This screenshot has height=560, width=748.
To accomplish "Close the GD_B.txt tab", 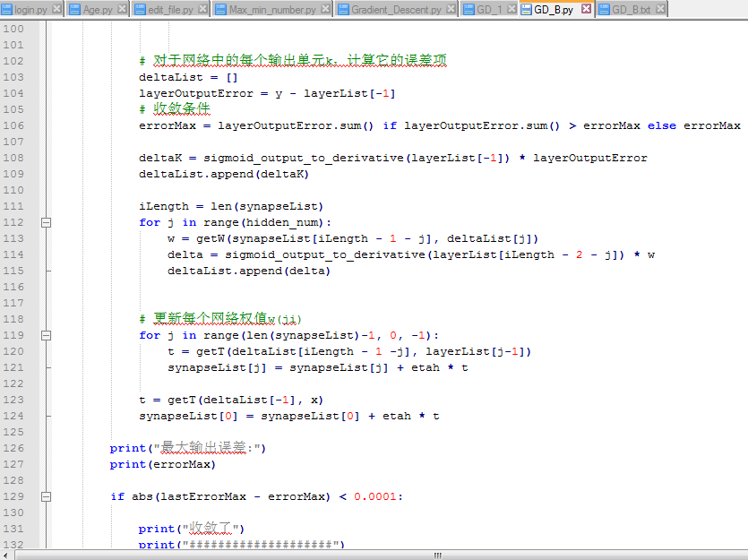I will (660, 9).
